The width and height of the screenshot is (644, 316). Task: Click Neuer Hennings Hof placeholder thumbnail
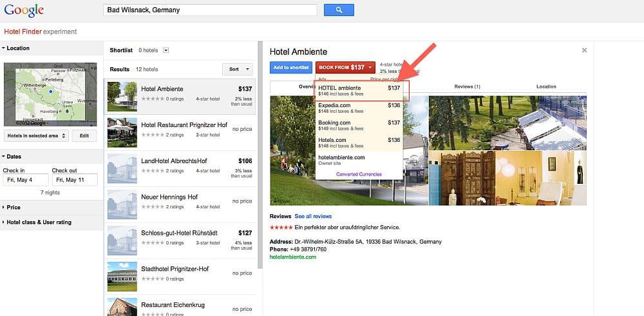[122, 204]
